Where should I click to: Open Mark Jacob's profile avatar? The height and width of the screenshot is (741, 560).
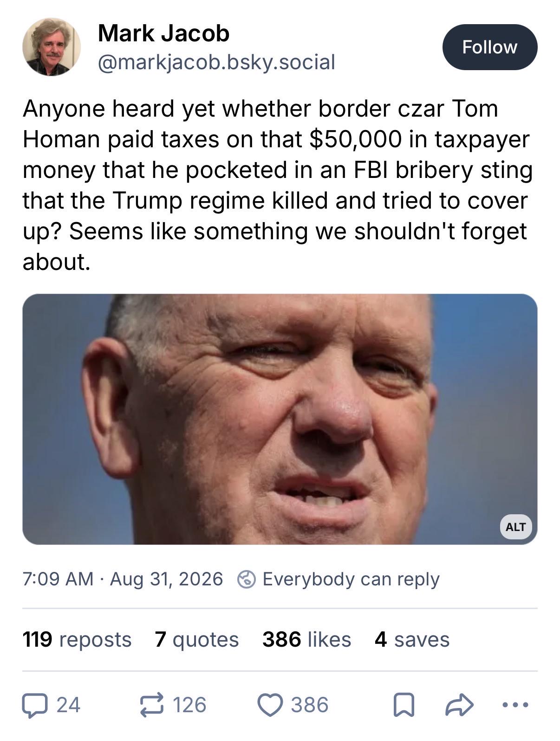point(52,47)
